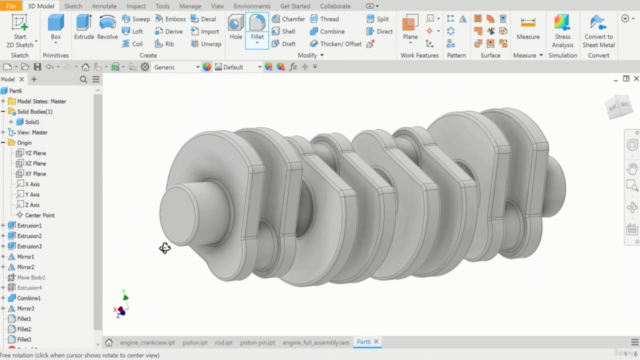The height and width of the screenshot is (360, 640).
Task: Open the piston.ipt document tab
Action: [x=195, y=342]
